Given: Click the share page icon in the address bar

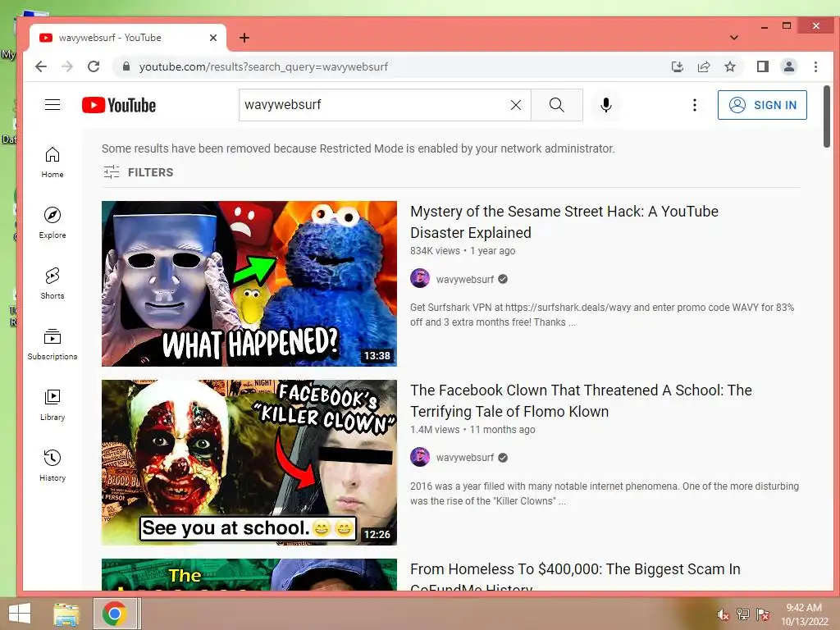Looking at the screenshot, I should [703, 66].
